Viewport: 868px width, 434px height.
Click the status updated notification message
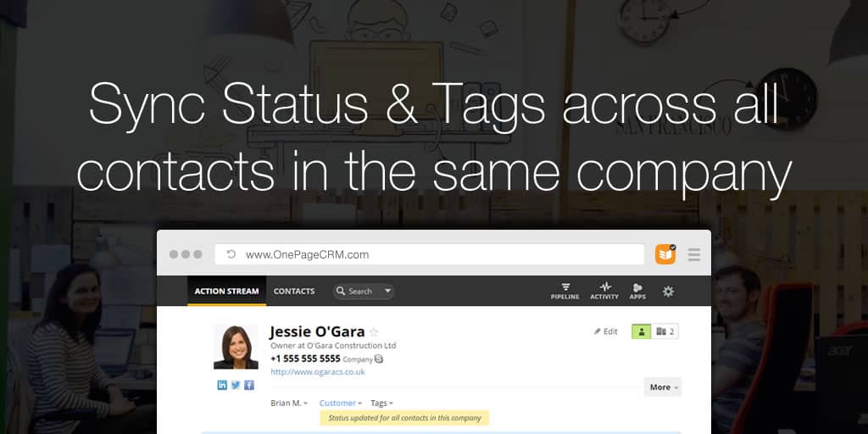pyautogui.click(x=404, y=418)
